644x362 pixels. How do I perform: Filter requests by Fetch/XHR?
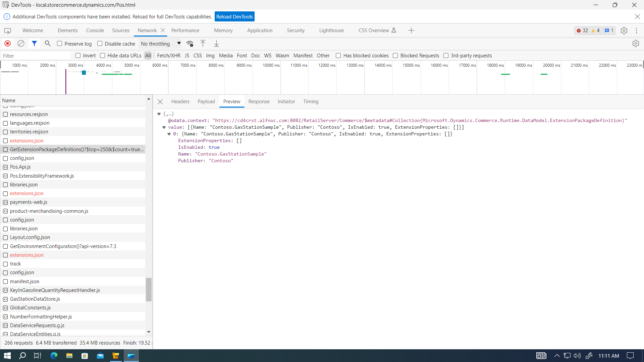point(168,55)
